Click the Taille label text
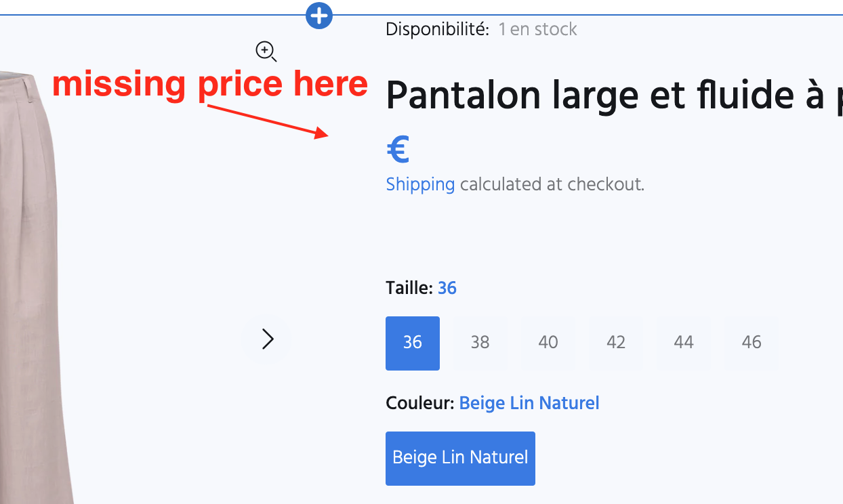843x504 pixels. (x=409, y=288)
